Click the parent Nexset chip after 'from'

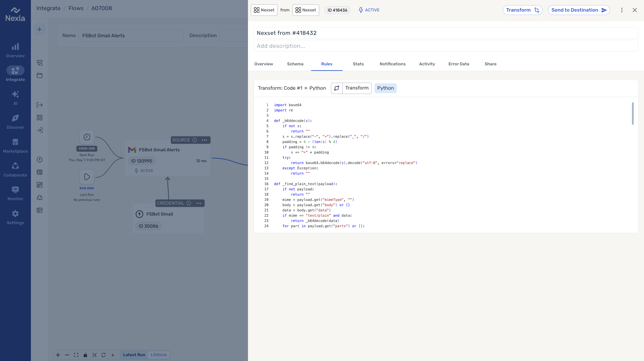[x=306, y=10]
